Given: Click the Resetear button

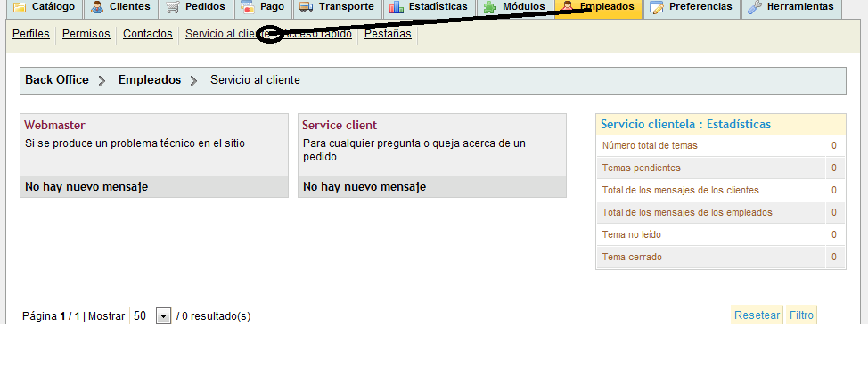Looking at the screenshot, I should 757,315.
